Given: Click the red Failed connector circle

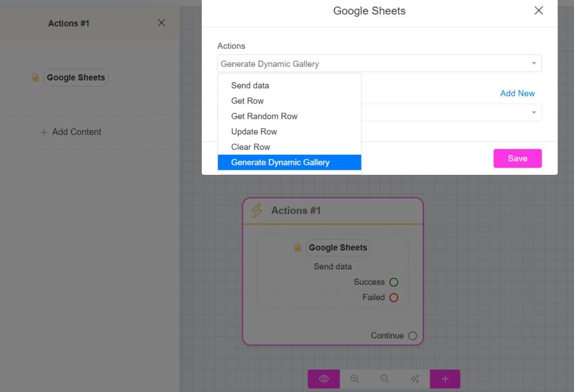Looking at the screenshot, I should coord(394,297).
